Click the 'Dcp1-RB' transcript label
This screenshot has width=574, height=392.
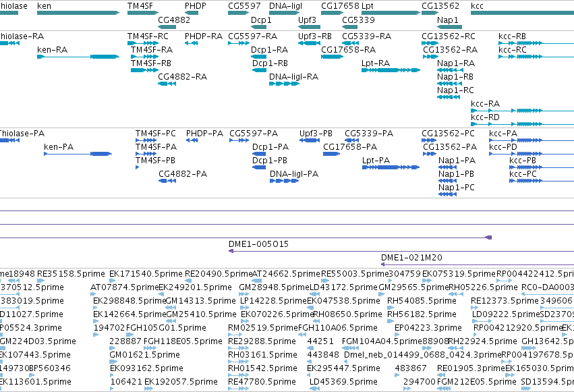click(x=270, y=63)
